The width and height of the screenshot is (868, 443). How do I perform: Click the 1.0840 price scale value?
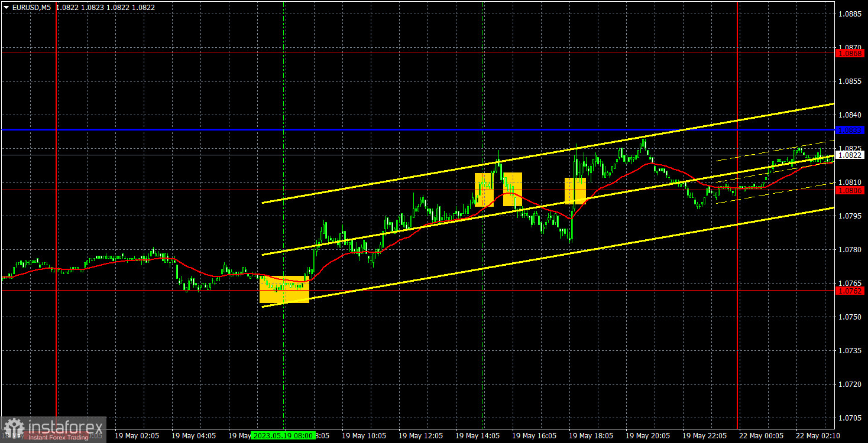[850, 115]
